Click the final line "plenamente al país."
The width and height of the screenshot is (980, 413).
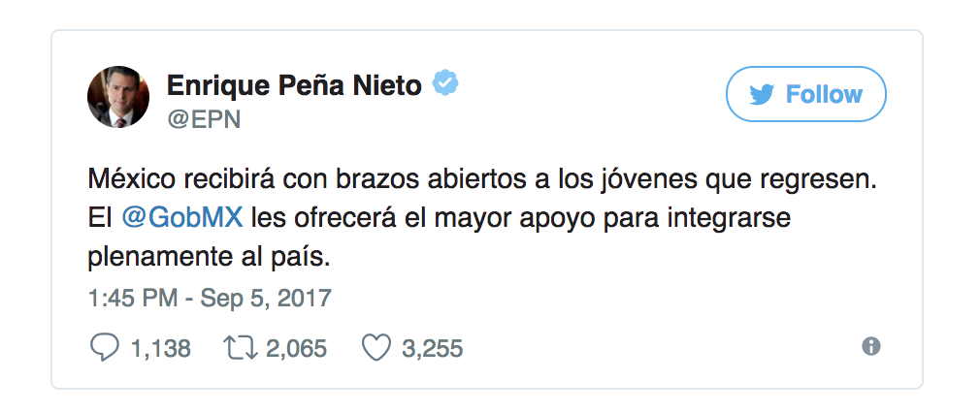(215, 259)
